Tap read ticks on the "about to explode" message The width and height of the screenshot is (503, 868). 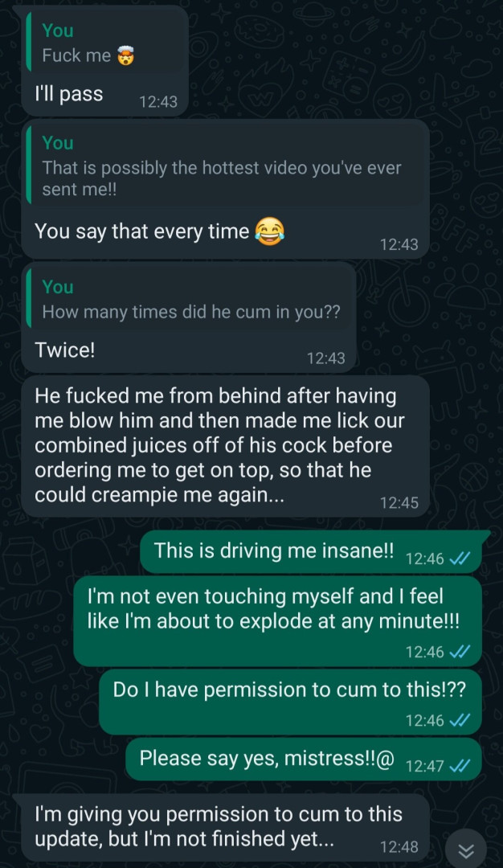coord(460,652)
